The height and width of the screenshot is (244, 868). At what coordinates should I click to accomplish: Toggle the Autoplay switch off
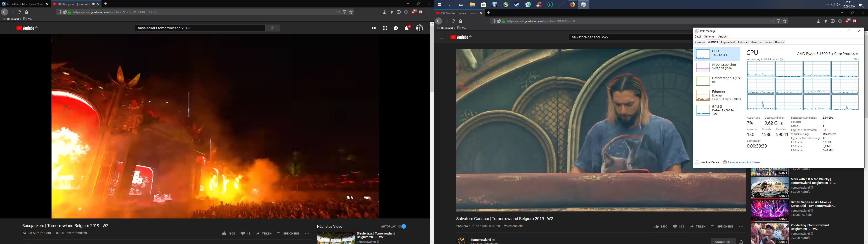(402, 226)
